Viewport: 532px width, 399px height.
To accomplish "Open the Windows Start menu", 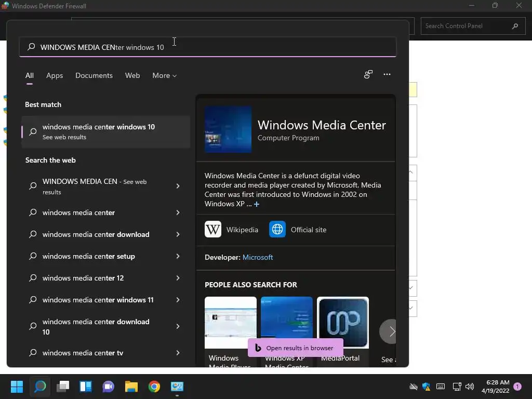I will point(17,387).
